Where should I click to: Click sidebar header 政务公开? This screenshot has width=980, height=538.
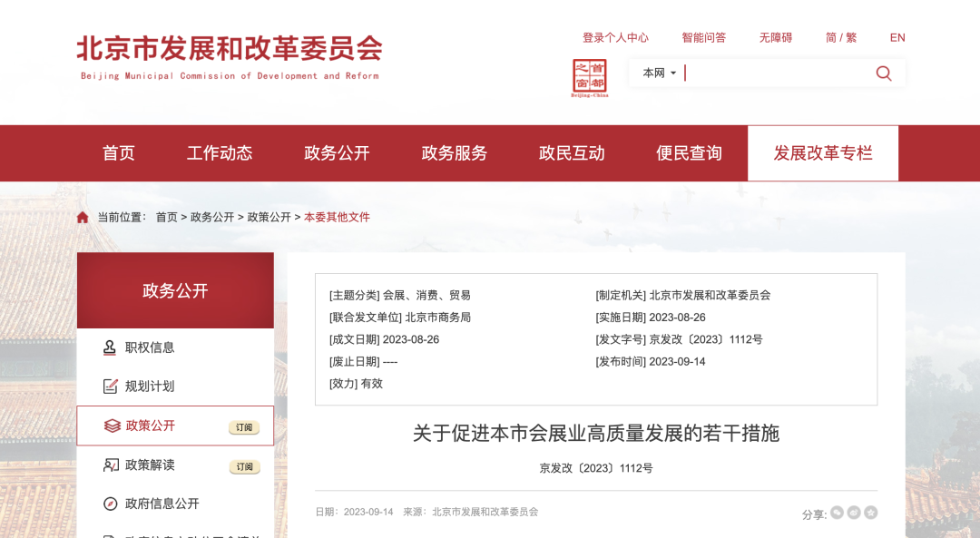click(175, 290)
